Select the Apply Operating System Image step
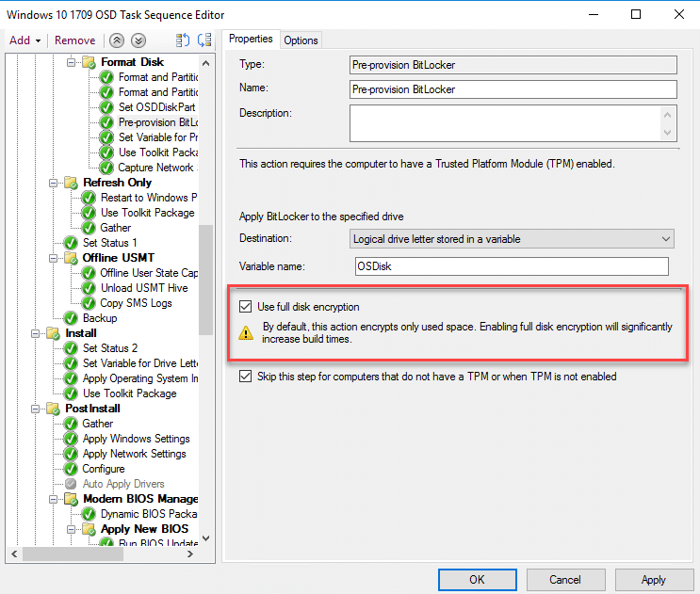Viewport: 700px width, 594px height. coord(140,378)
